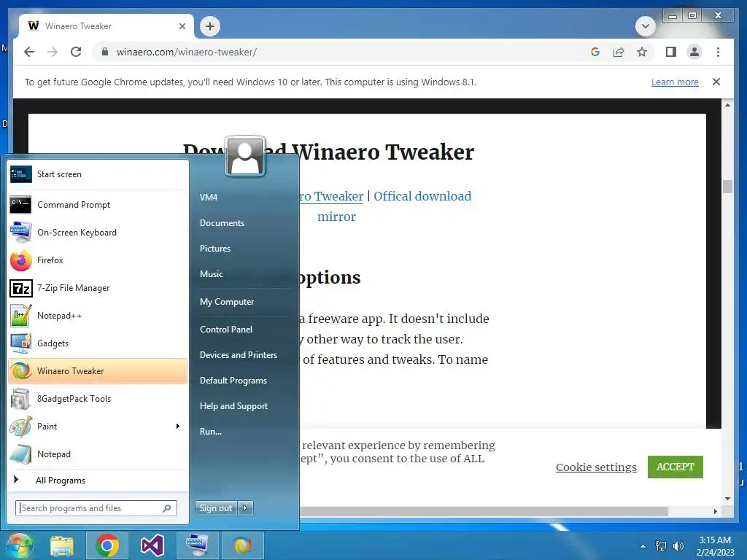The height and width of the screenshot is (560, 747).
Task: Click the address bar URL
Action: [x=186, y=52]
